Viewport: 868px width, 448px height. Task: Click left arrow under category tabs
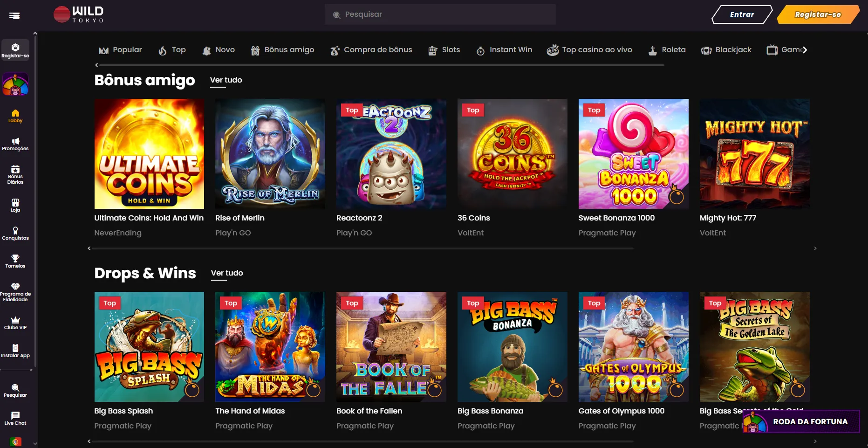pyautogui.click(x=96, y=65)
